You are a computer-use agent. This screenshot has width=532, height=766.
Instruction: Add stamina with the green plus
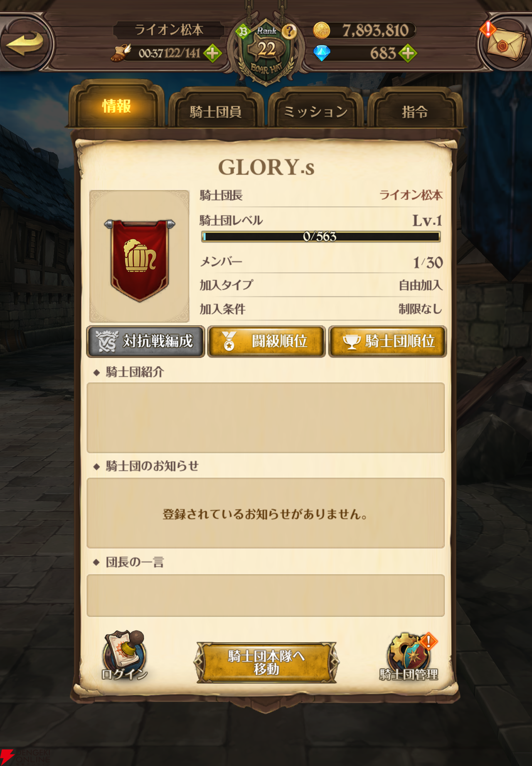point(213,54)
